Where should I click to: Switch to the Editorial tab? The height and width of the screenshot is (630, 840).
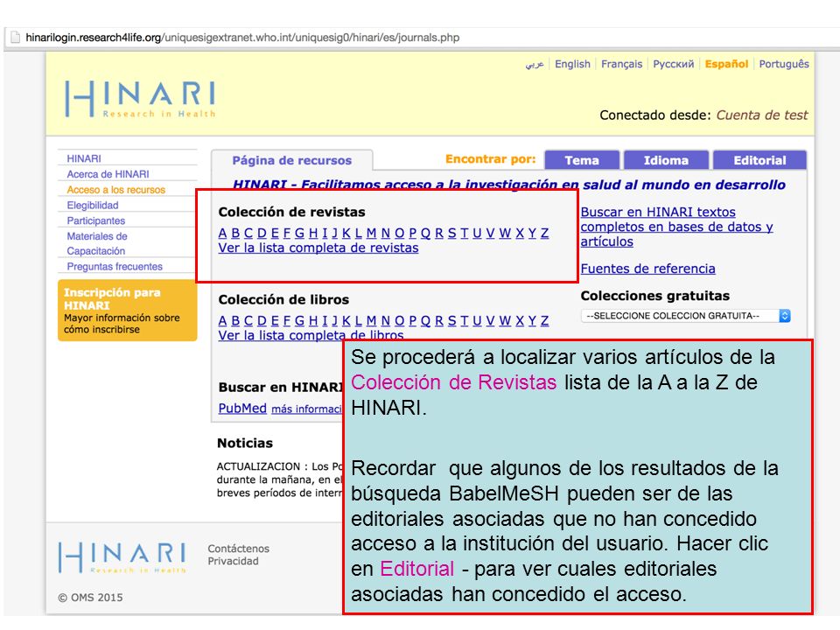[x=759, y=160]
